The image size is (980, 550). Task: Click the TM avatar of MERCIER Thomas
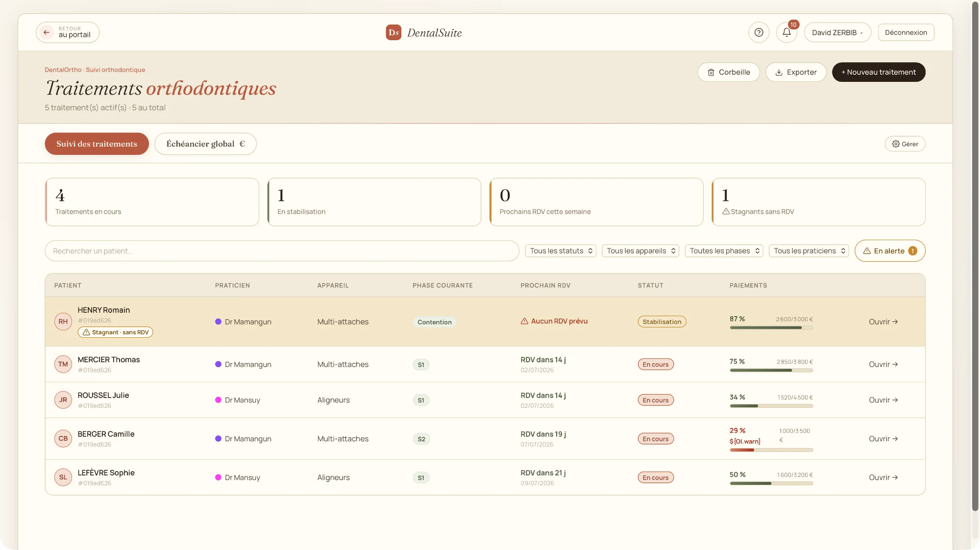(x=63, y=364)
